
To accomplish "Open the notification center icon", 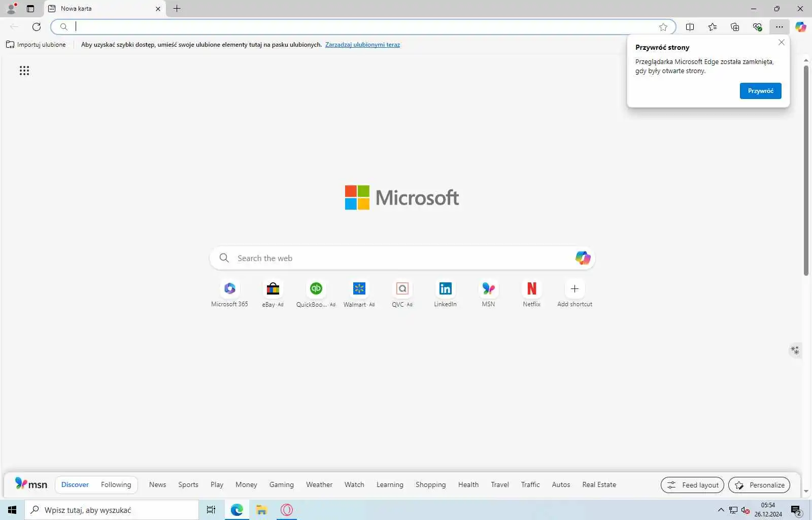I will (x=796, y=510).
